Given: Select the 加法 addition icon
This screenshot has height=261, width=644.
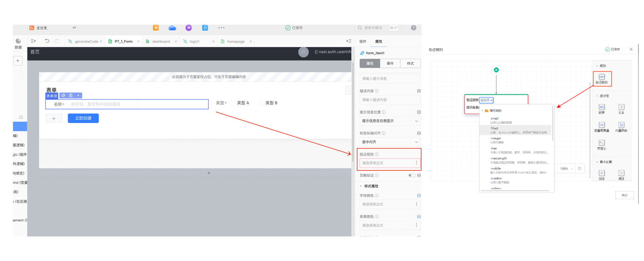Looking at the screenshot, I should pos(602,175).
